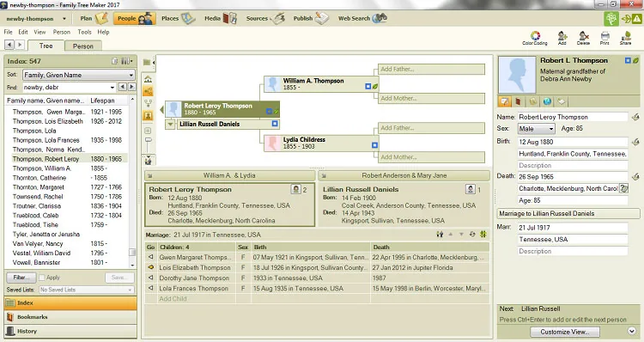The width and height of the screenshot is (644, 342).
Task: Switch to the Places workspace
Action: [178, 19]
